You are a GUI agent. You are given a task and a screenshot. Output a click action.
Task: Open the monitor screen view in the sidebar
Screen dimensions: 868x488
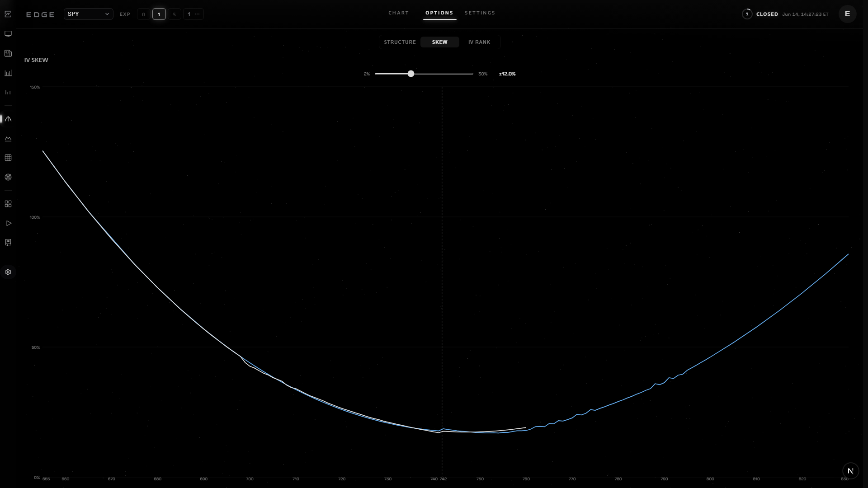coord(8,34)
